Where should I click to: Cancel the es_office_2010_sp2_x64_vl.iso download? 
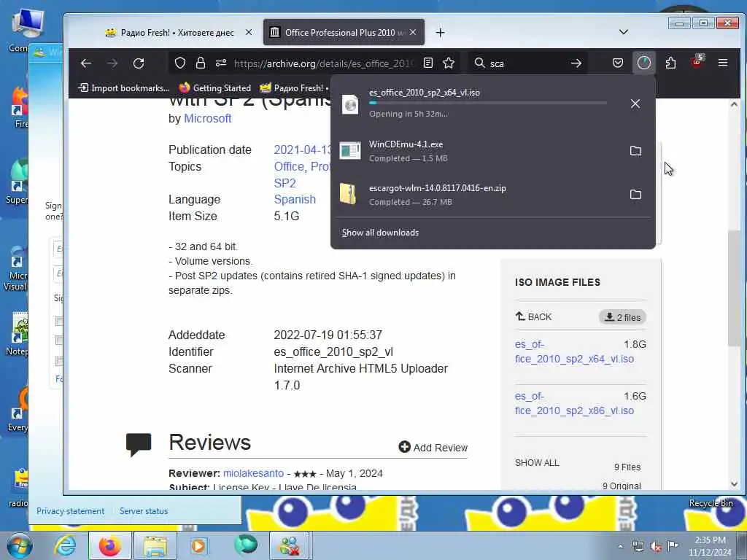click(635, 104)
